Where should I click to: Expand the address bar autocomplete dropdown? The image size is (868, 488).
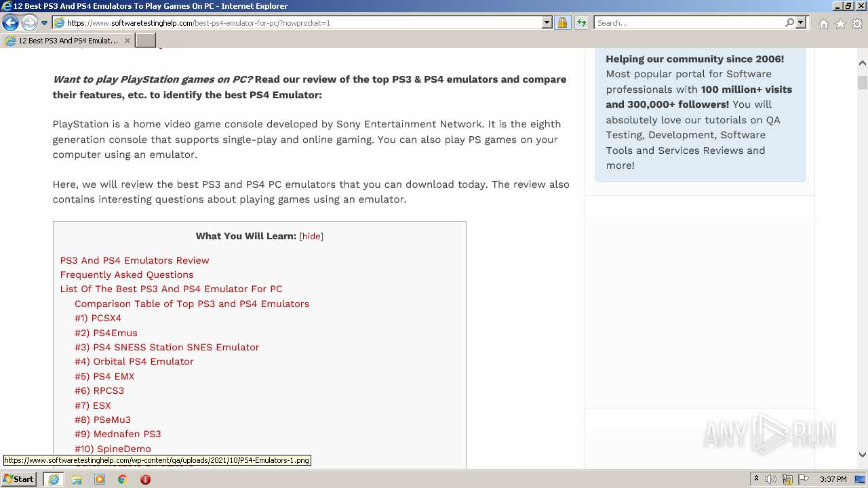click(547, 23)
